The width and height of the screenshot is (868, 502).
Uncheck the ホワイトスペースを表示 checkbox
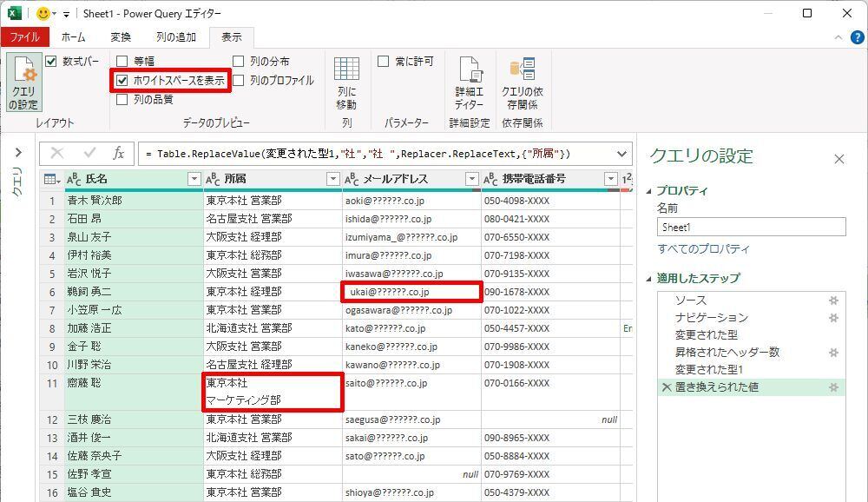(x=122, y=80)
